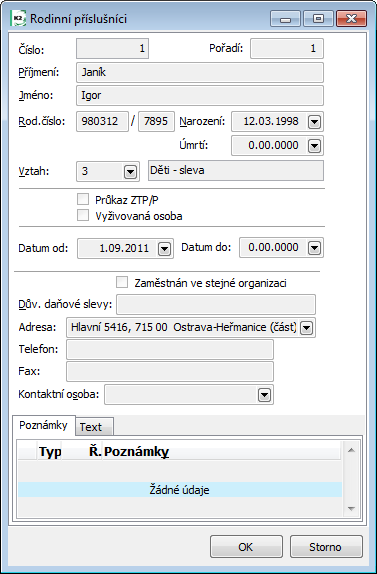Image resolution: width=377 pixels, height=574 pixels.
Task: Focus the Jméno field with Igor
Action: point(200,95)
